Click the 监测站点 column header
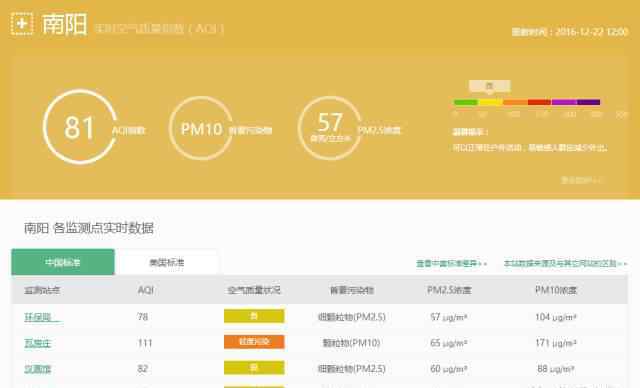Viewport: 640px width, 388px height. coord(42,290)
